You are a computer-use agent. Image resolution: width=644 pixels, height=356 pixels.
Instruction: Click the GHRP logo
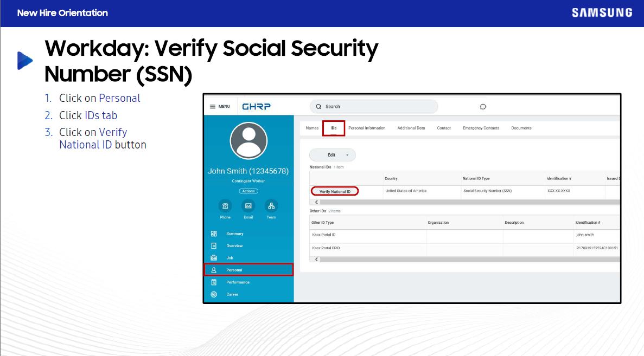point(256,107)
